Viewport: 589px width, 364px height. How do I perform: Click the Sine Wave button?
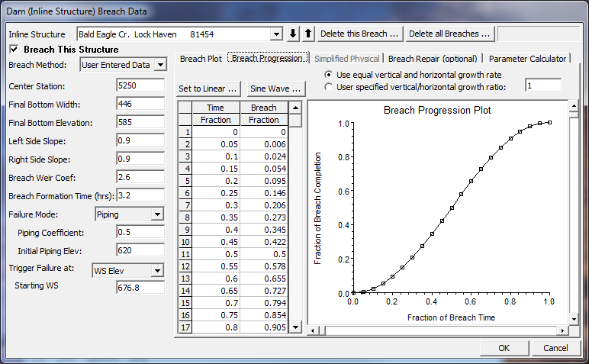tap(275, 89)
